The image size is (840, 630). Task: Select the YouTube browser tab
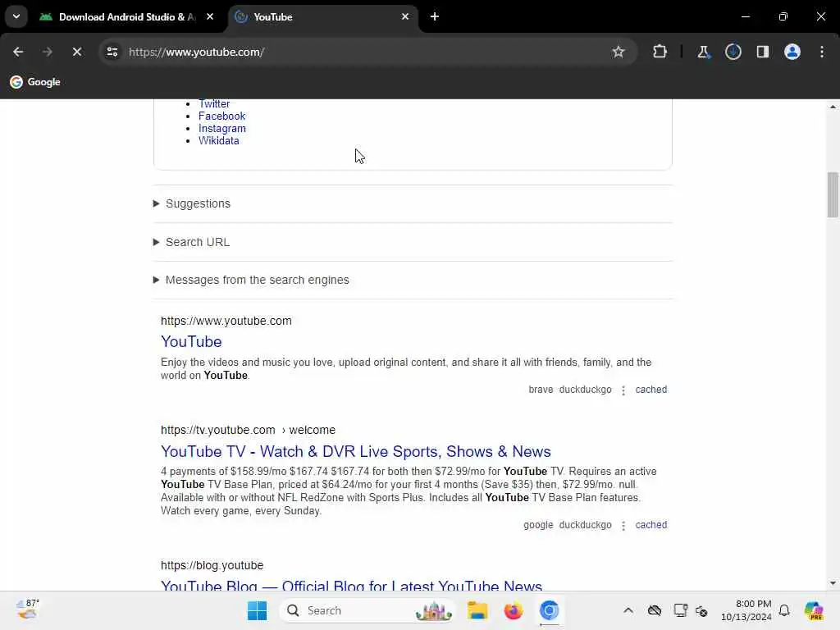[323, 16]
